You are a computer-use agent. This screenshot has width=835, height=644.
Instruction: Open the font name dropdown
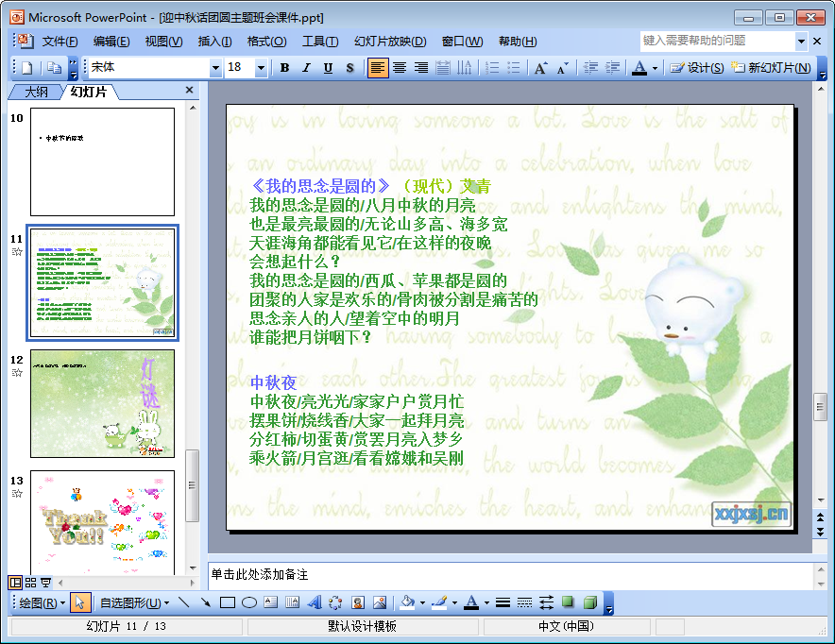(x=215, y=68)
